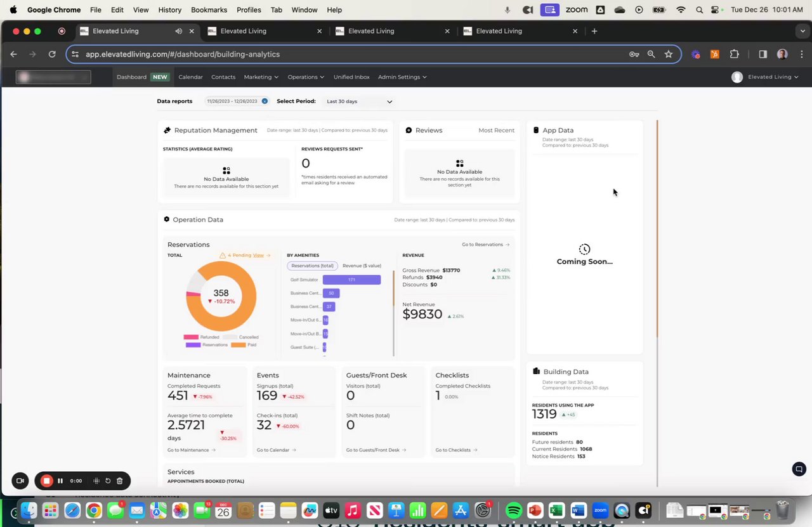Open the Calendar page
Viewport: 812px width, 527px height.
tap(190, 77)
